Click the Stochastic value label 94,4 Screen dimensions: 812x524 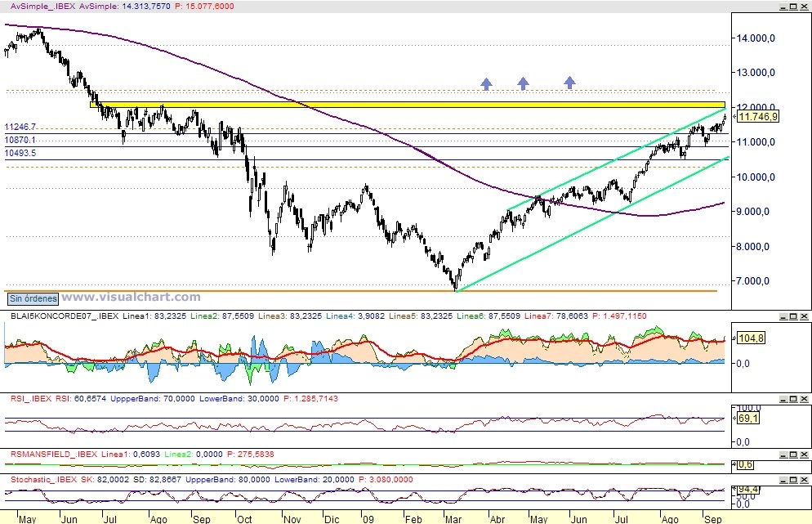[747, 490]
